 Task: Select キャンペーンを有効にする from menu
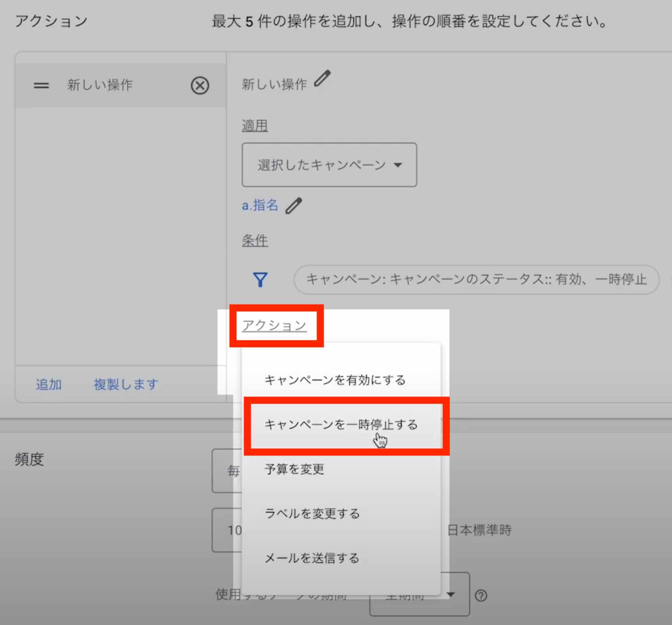(x=335, y=380)
